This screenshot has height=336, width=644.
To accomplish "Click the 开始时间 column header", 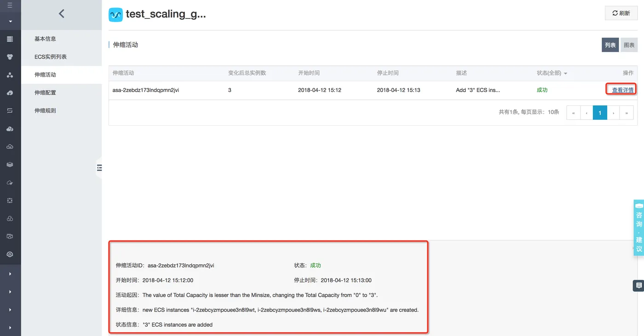I will tap(309, 73).
